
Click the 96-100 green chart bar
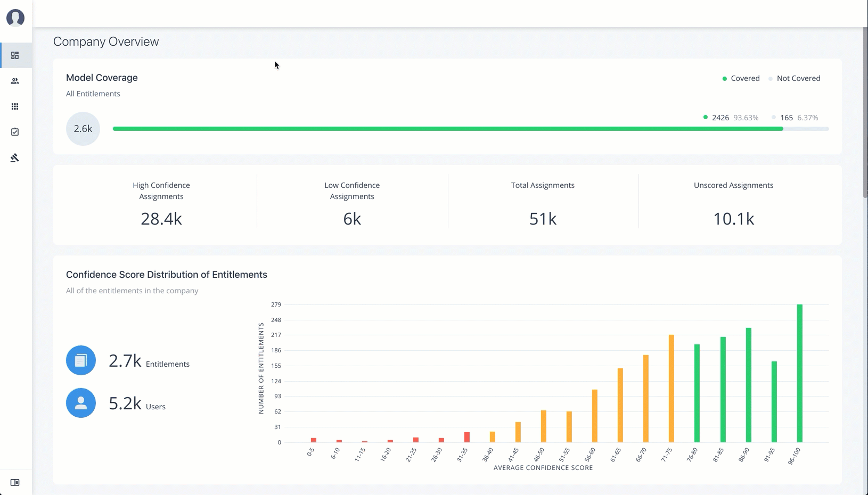799,373
